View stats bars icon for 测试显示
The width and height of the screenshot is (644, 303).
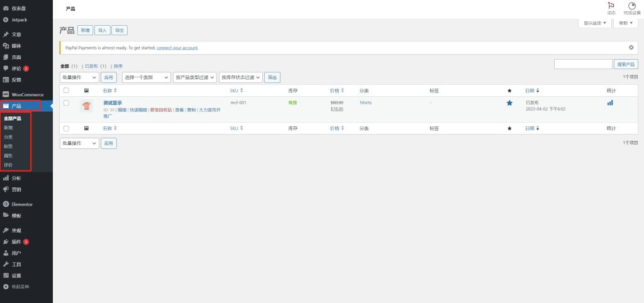click(610, 102)
